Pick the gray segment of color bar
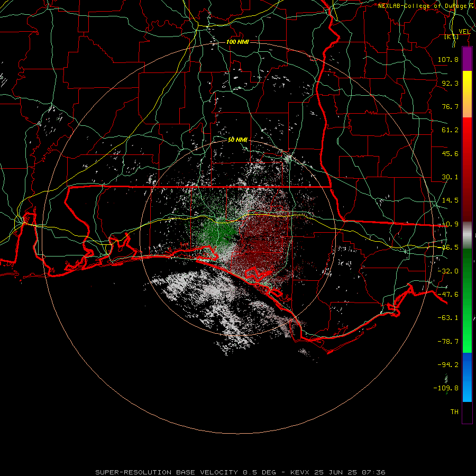This screenshot has width=476, height=476. (467, 235)
